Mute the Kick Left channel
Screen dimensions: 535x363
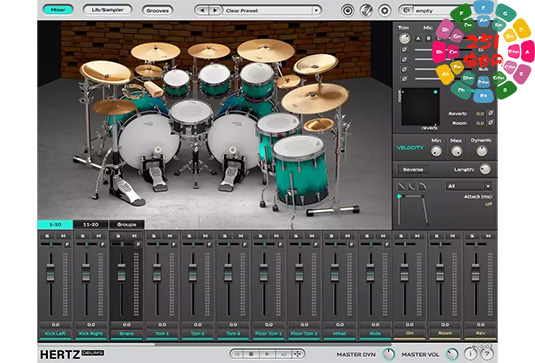63,236
